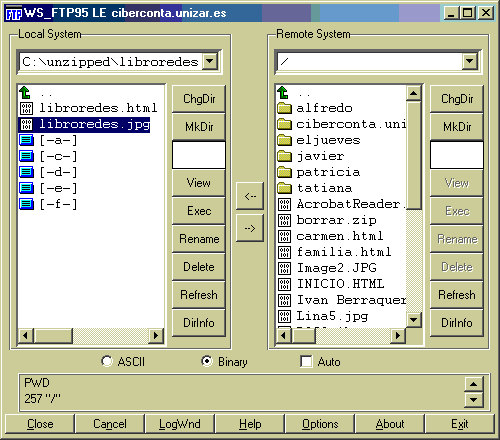Click the log scroll up arrow

(x=474, y=384)
